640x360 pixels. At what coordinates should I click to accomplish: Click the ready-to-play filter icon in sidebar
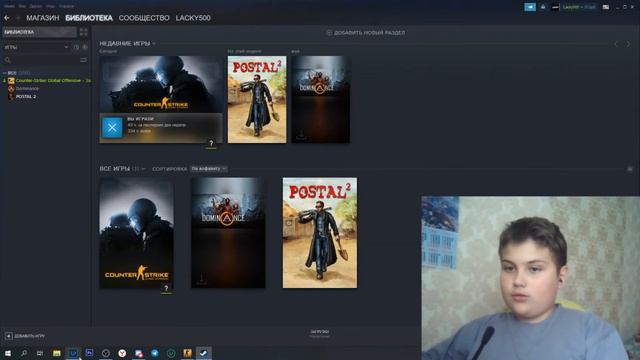click(x=85, y=47)
